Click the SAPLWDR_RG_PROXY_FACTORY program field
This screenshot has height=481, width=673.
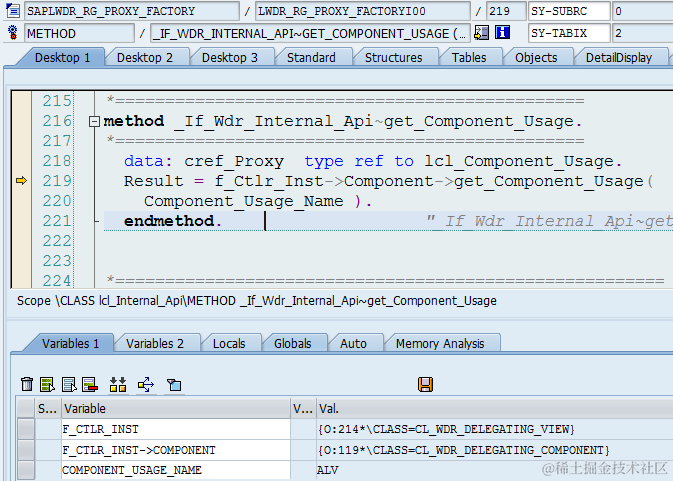[131, 11]
